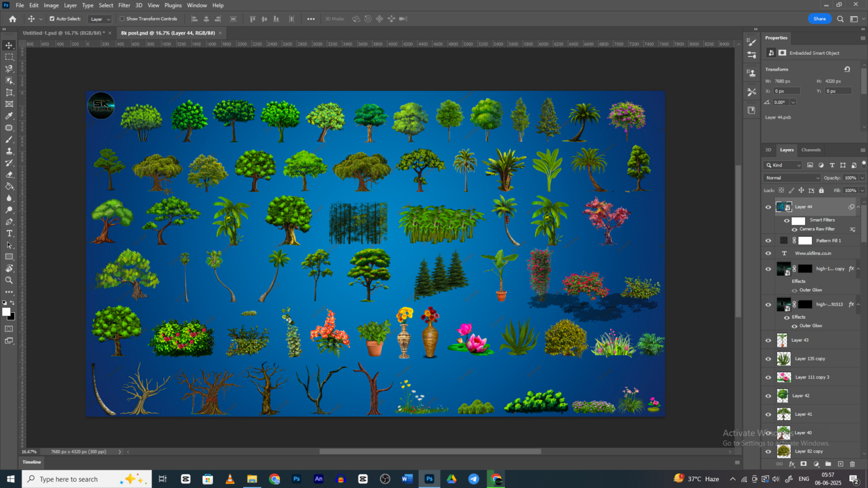Click the Share button
The width and height of the screenshot is (868, 488).
pos(819,19)
